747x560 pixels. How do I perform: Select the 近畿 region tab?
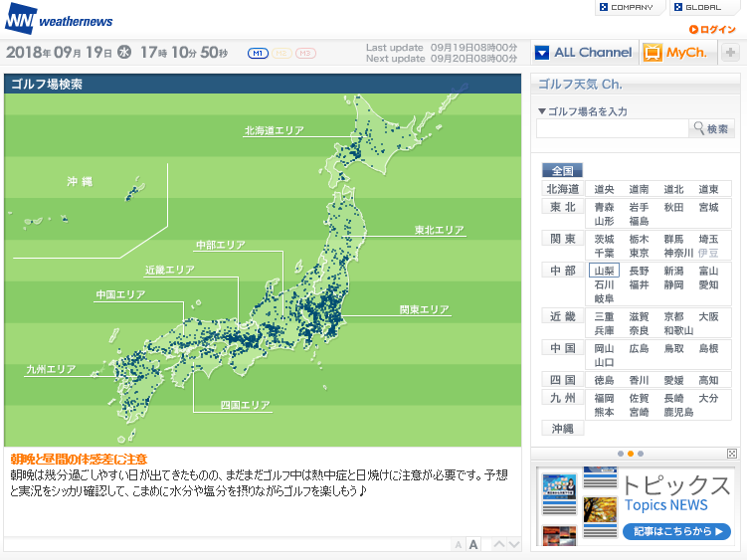coord(563,316)
